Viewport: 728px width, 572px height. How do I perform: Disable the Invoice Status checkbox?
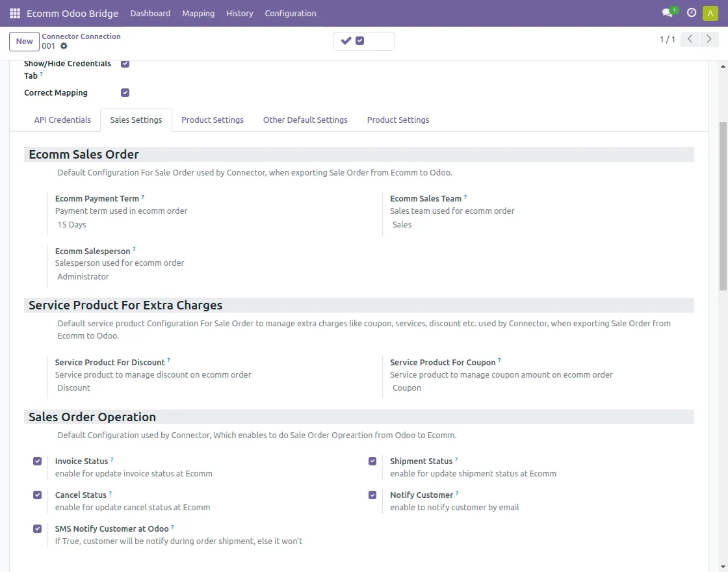(38, 461)
